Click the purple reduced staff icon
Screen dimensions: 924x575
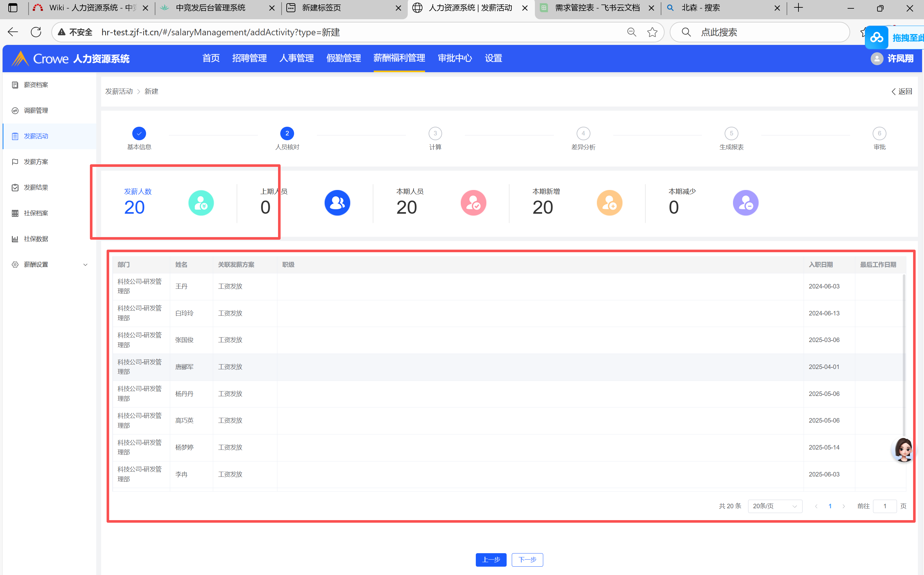(745, 203)
